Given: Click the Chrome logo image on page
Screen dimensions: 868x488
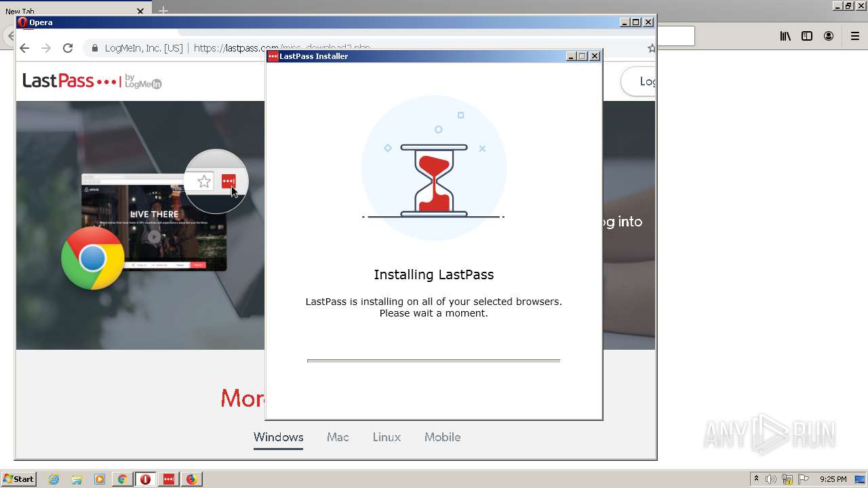Looking at the screenshot, I should point(93,258).
